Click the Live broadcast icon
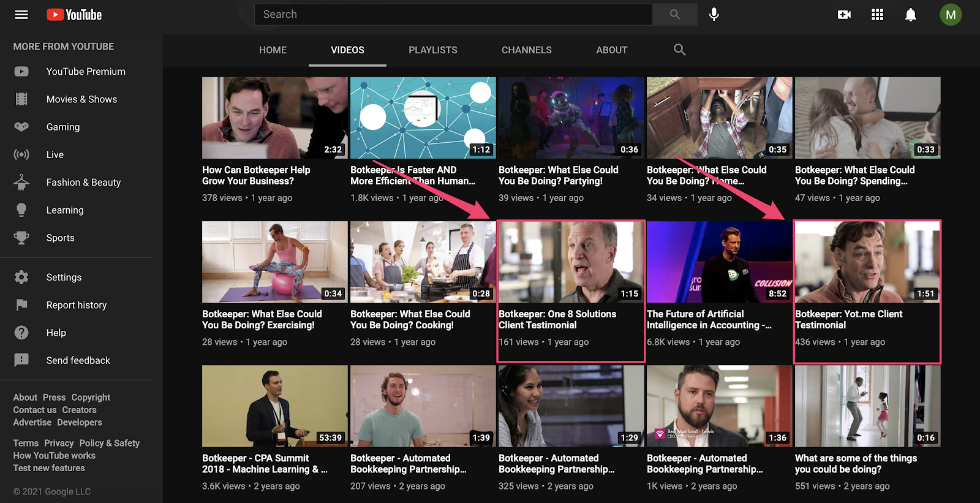The width and height of the screenshot is (980, 503). (21, 154)
